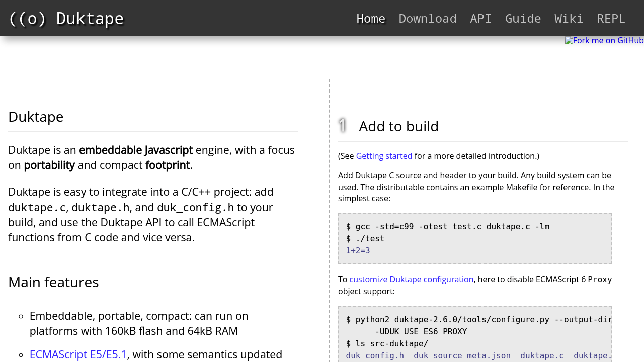Click the gcc compile command line

447,227
